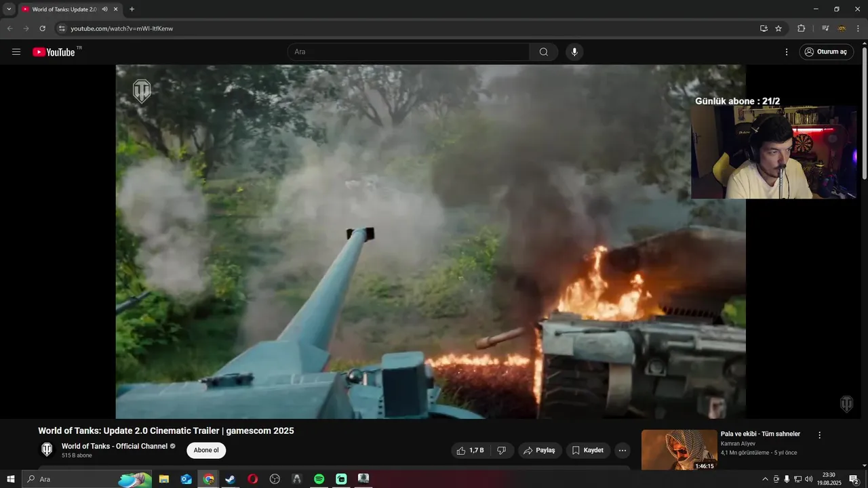Click the Oturum aç sign-in button
This screenshot has width=868, height=488.
[827, 52]
